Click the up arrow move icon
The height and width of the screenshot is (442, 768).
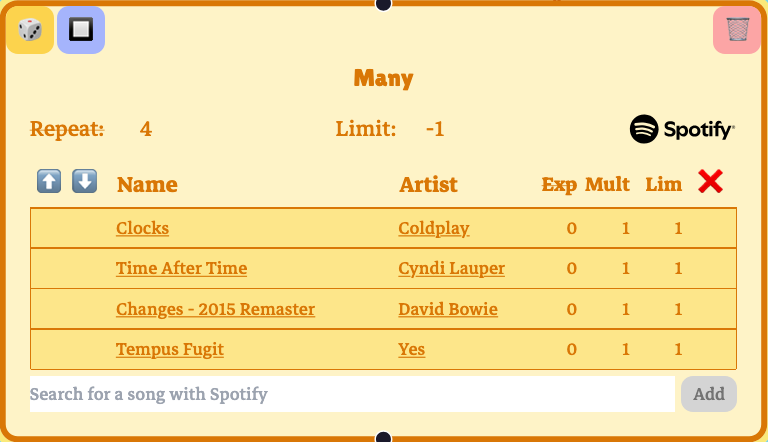(49, 181)
